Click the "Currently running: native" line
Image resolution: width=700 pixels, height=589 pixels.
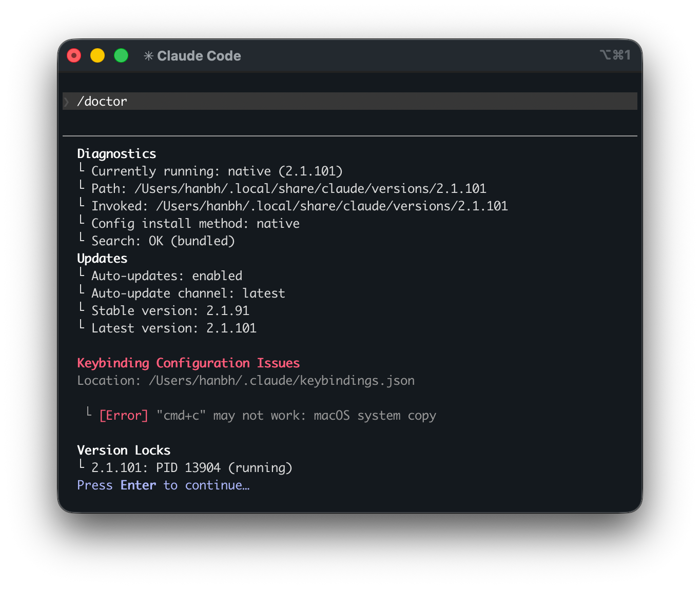pyautogui.click(x=217, y=171)
